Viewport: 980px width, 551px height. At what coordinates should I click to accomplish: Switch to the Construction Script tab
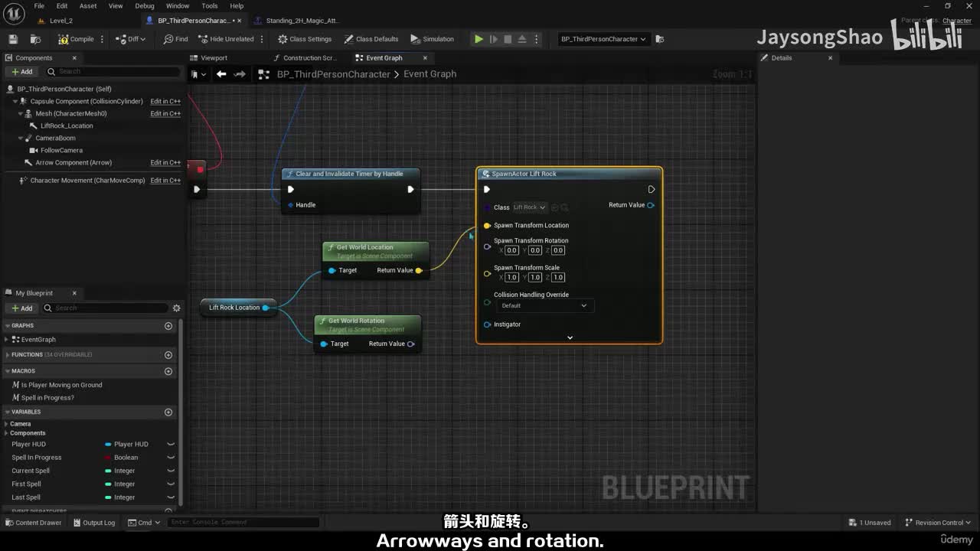(309, 58)
